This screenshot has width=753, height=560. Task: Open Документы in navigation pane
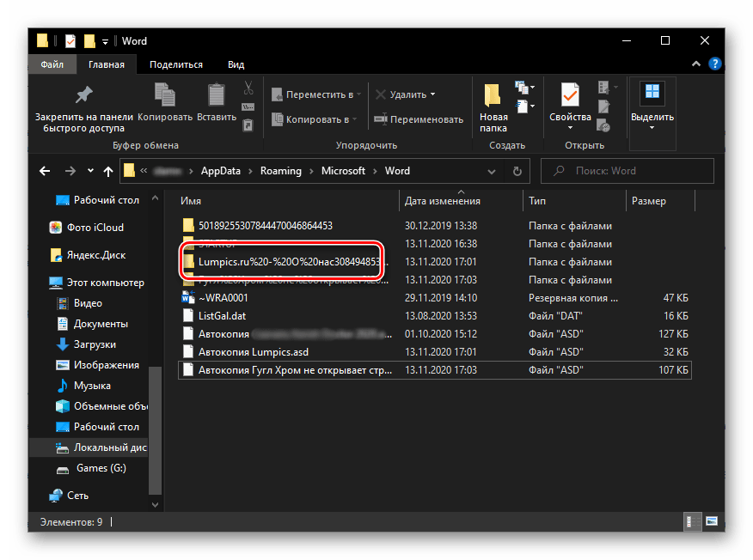[x=92, y=324]
